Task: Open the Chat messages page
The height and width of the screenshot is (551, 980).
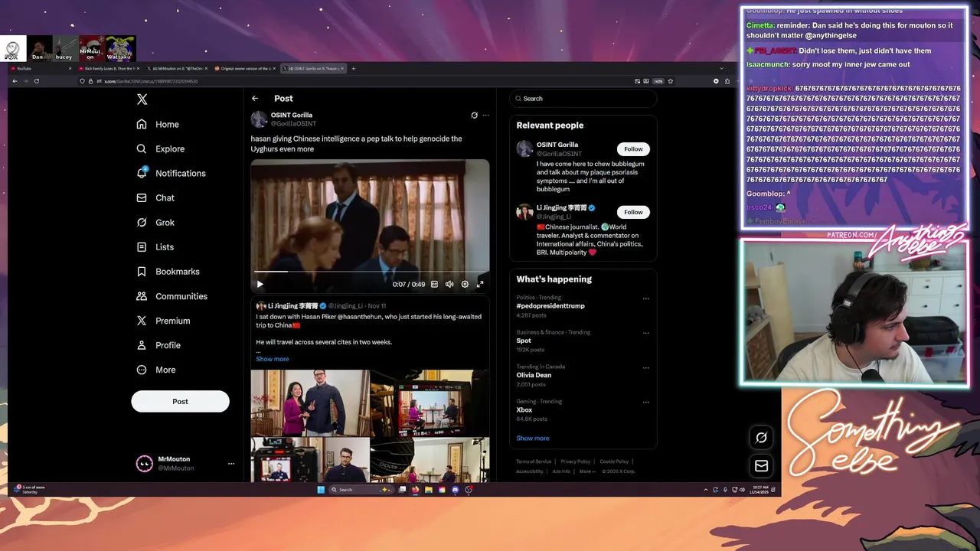Action: [x=155, y=197]
